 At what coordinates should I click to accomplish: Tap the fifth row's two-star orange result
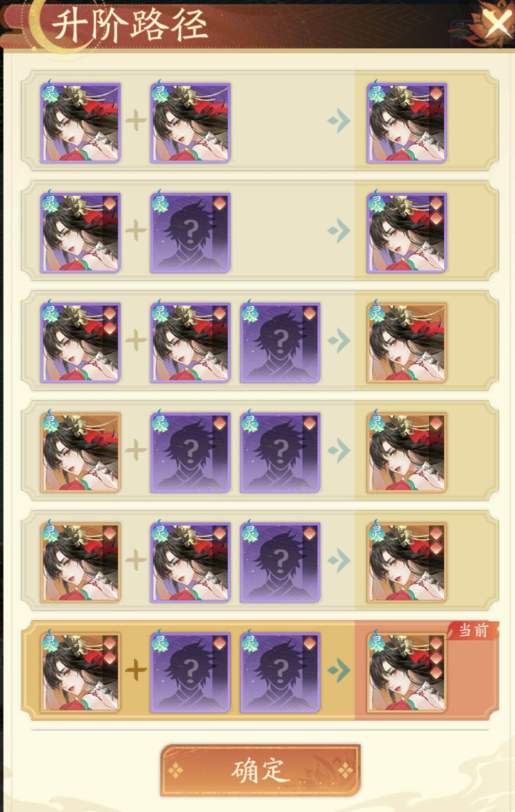tap(406, 562)
